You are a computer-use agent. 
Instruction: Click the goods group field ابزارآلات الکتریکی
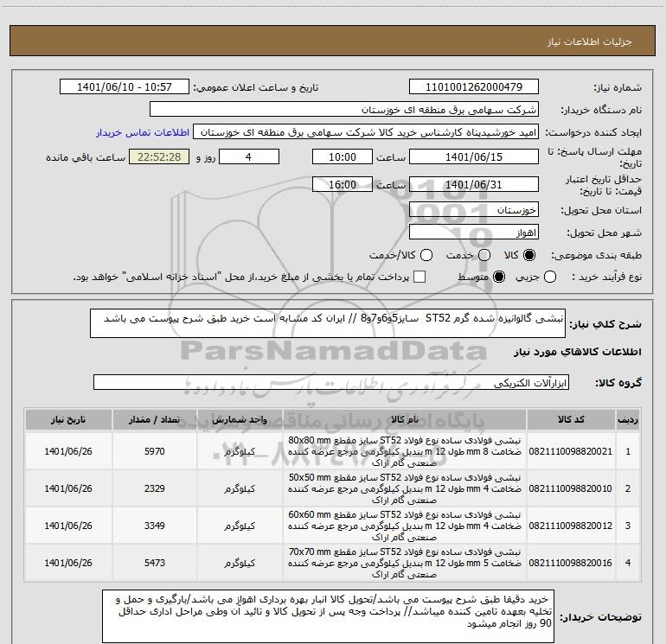[331, 382]
